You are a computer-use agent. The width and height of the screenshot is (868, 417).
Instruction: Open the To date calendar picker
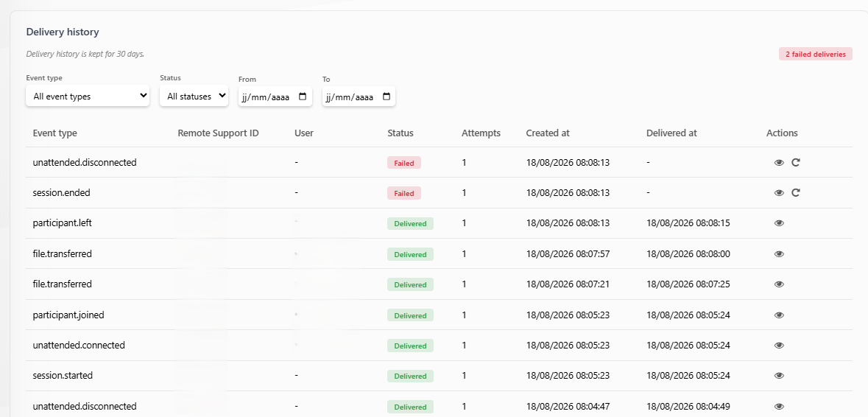point(387,97)
